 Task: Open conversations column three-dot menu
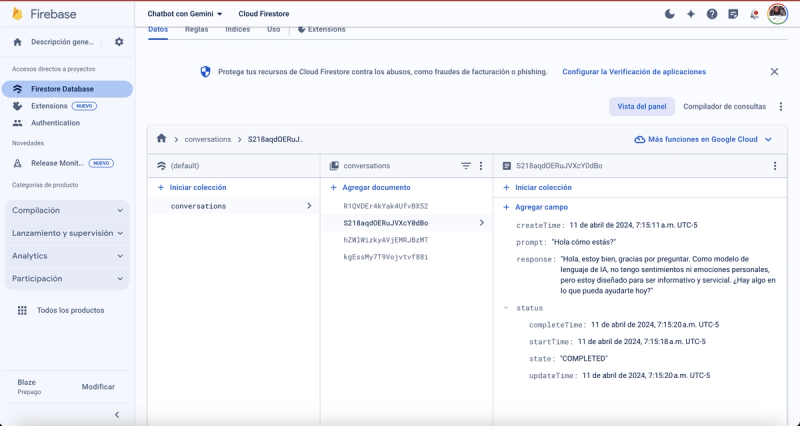(x=481, y=166)
